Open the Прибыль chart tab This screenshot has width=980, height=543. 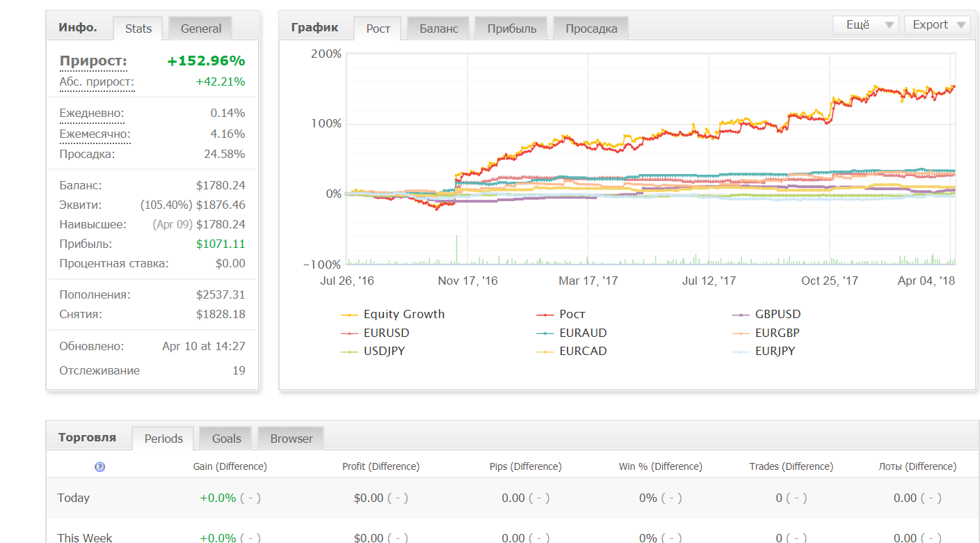point(512,29)
